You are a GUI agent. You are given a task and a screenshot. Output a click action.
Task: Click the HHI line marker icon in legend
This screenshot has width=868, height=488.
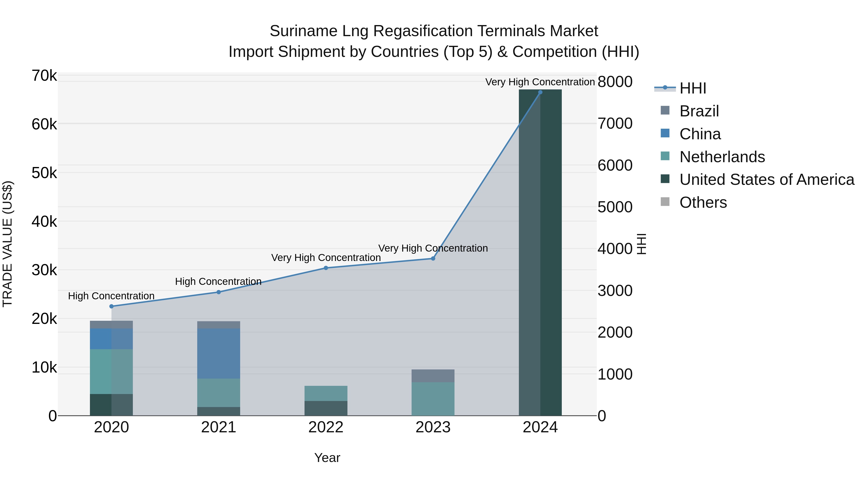coord(665,87)
